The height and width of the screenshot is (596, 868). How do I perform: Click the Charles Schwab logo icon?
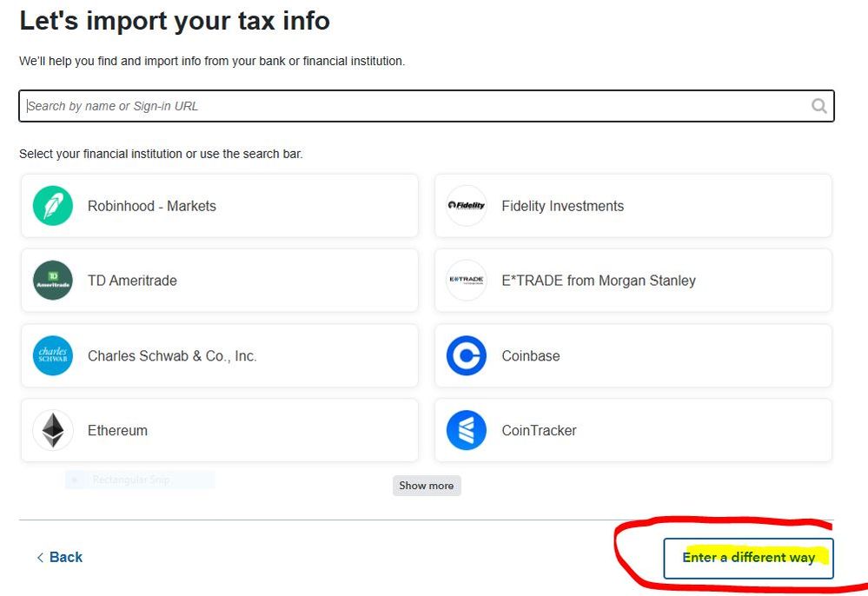[x=53, y=356]
